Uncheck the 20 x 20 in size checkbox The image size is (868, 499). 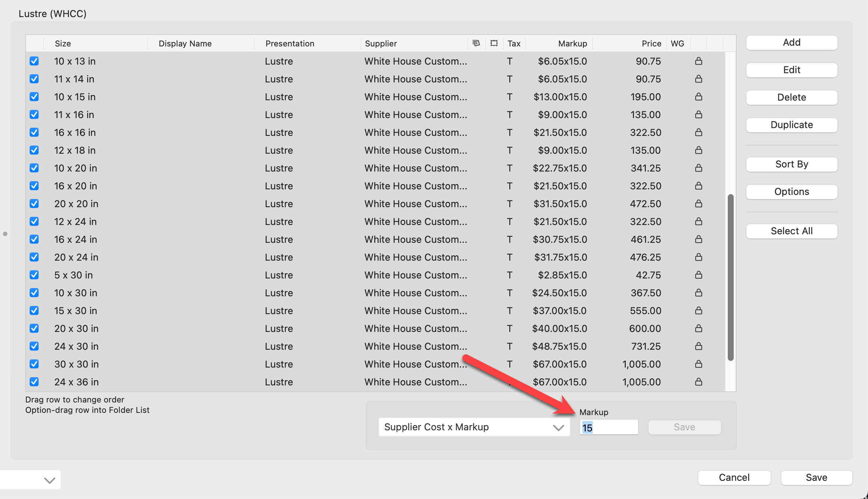[34, 203]
